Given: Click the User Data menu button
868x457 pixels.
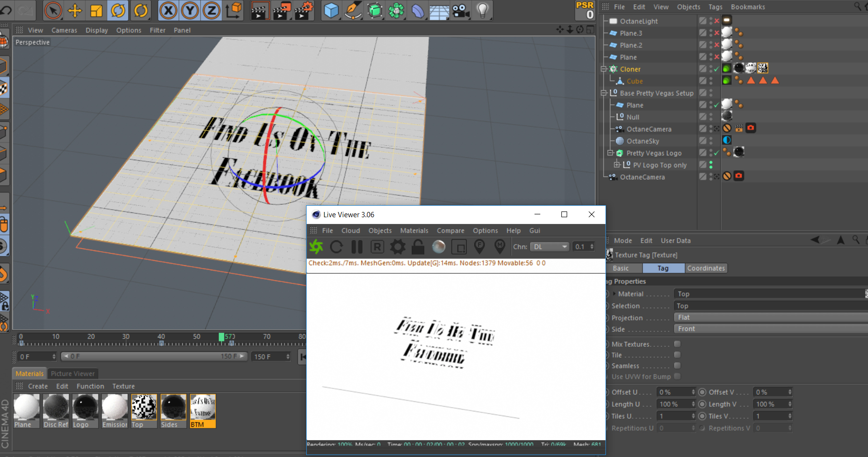Looking at the screenshot, I should (676, 241).
